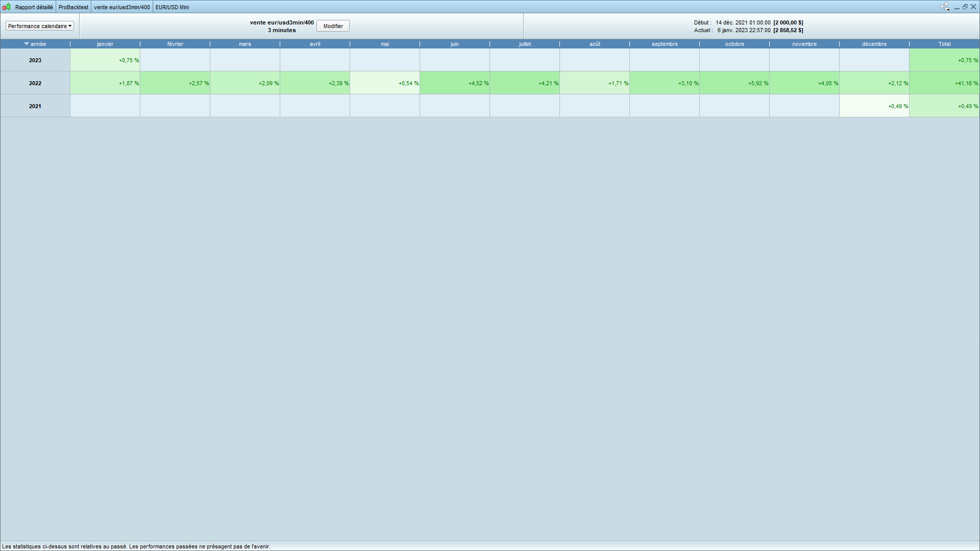Close the detailed report window

coord(973,7)
